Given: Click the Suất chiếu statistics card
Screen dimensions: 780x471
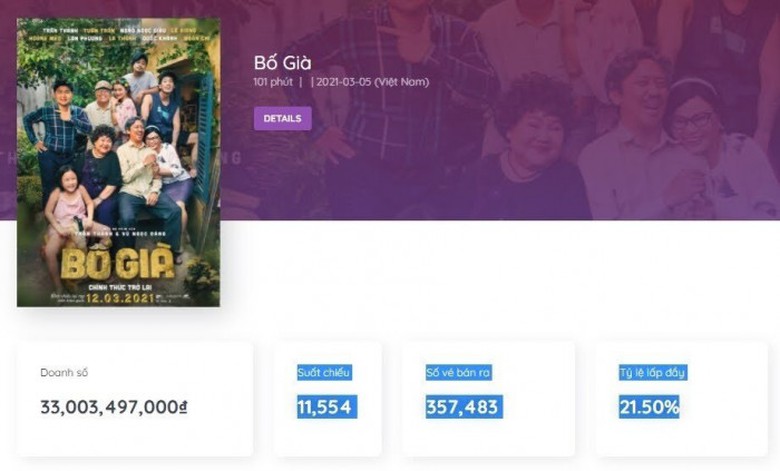Looking at the screenshot, I should pos(328,399).
